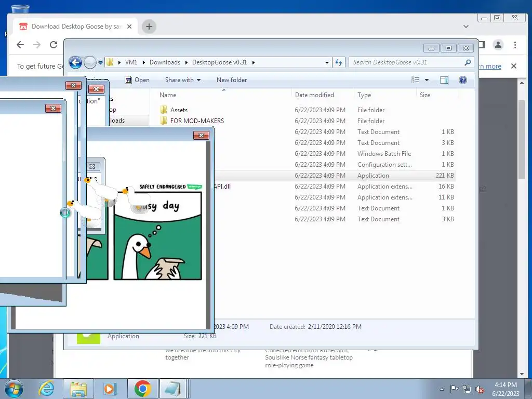The height and width of the screenshot is (399, 532).
Task: Click the Action Center flag icon
Action: click(454, 389)
